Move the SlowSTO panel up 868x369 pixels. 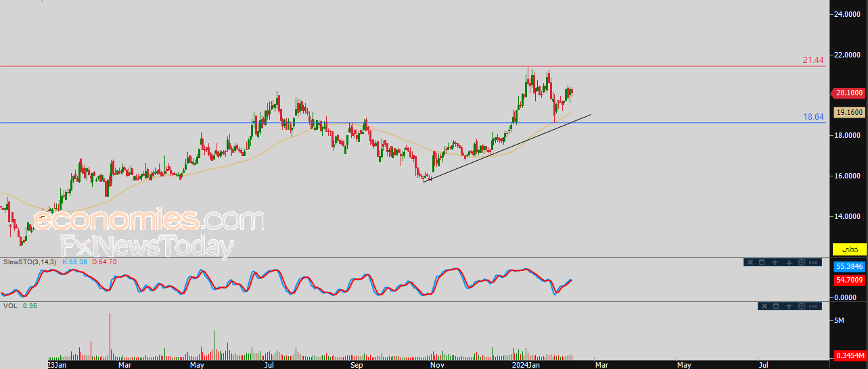(x=775, y=262)
